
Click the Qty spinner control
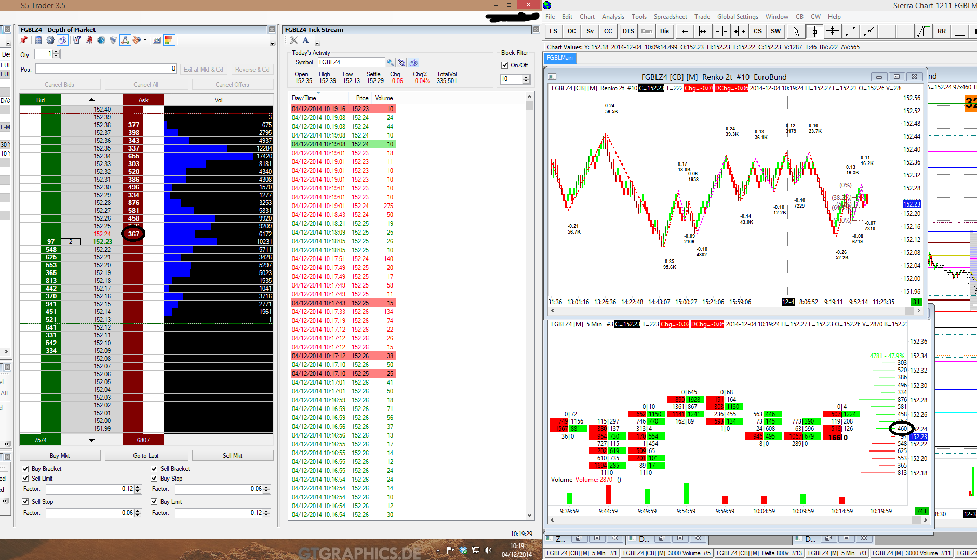point(56,54)
